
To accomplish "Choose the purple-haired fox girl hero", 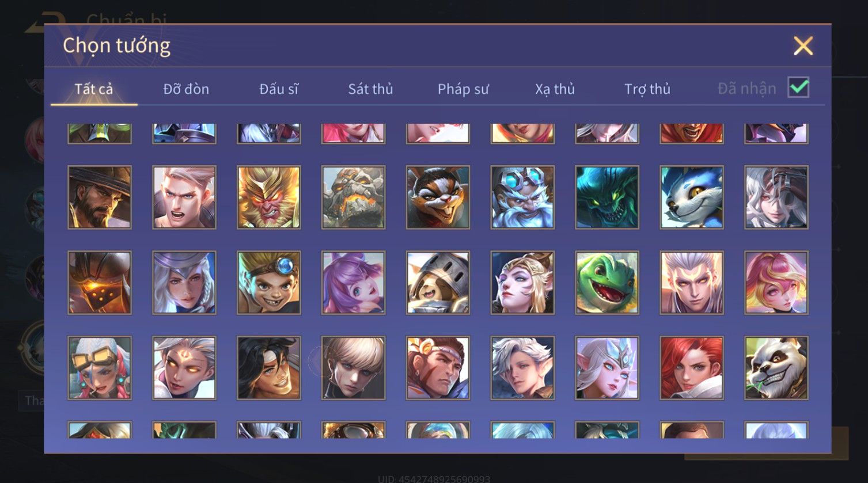I will (x=354, y=283).
